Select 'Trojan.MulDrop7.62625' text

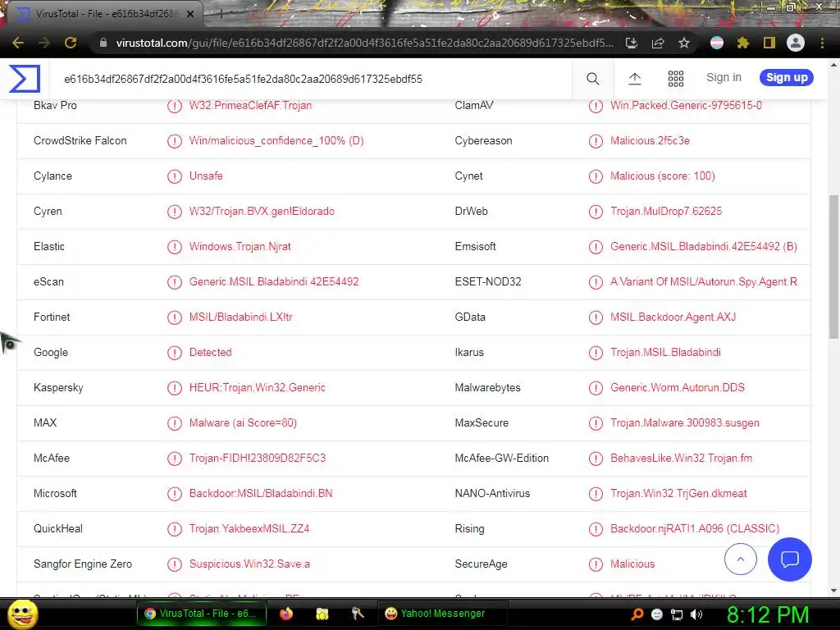point(666,211)
